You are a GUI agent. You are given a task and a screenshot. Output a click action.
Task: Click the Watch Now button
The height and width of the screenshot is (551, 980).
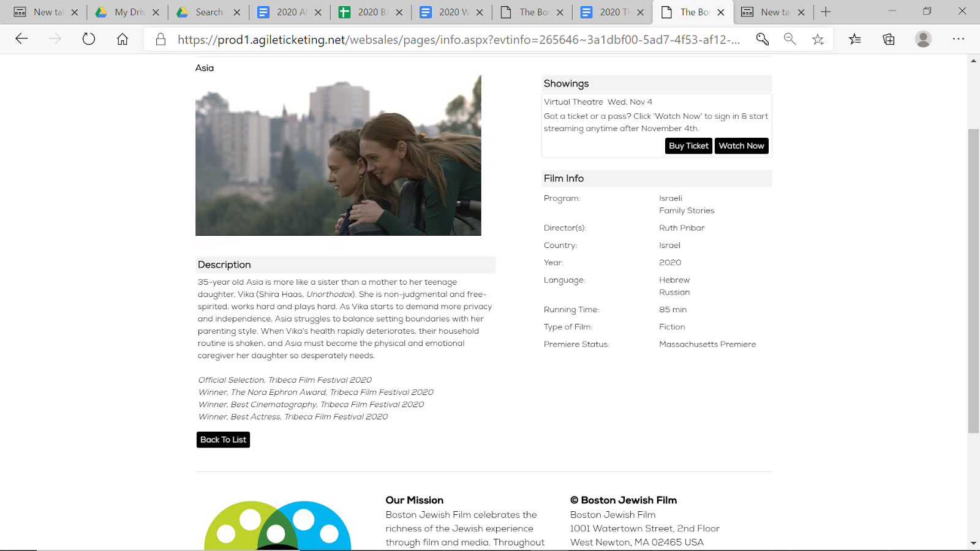click(741, 146)
